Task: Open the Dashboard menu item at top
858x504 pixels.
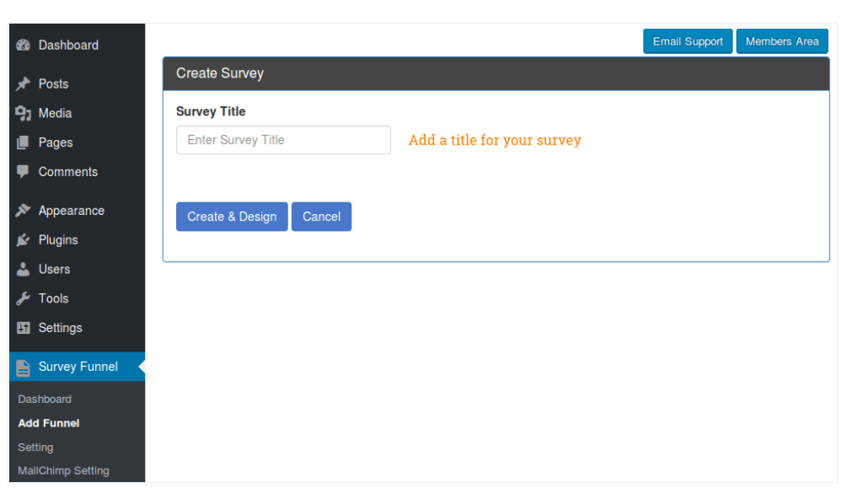Action: [x=78, y=45]
